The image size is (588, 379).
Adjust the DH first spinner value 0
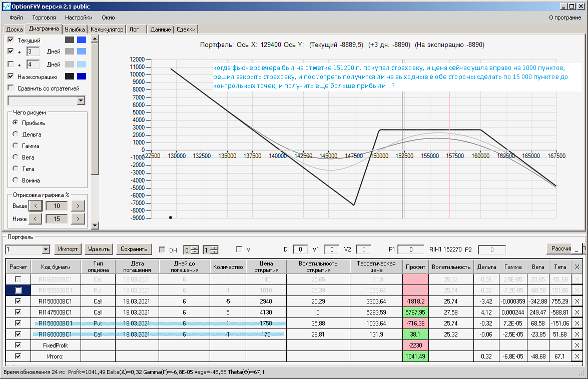(191, 250)
